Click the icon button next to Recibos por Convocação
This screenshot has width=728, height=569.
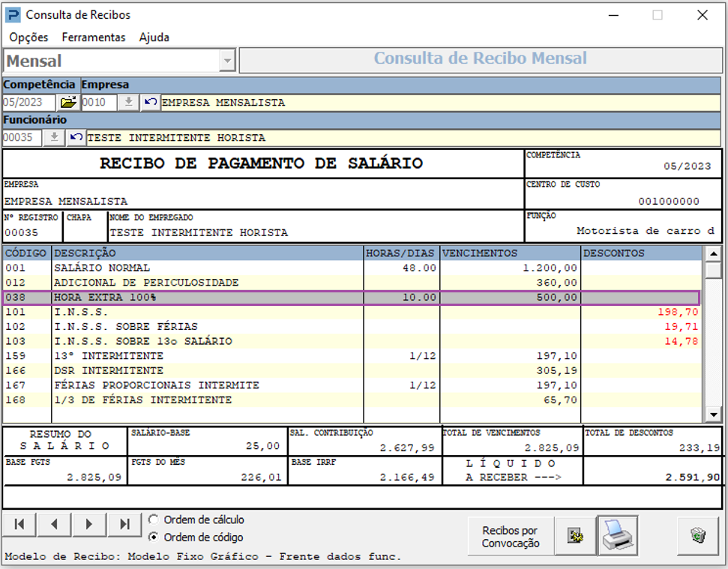click(576, 535)
